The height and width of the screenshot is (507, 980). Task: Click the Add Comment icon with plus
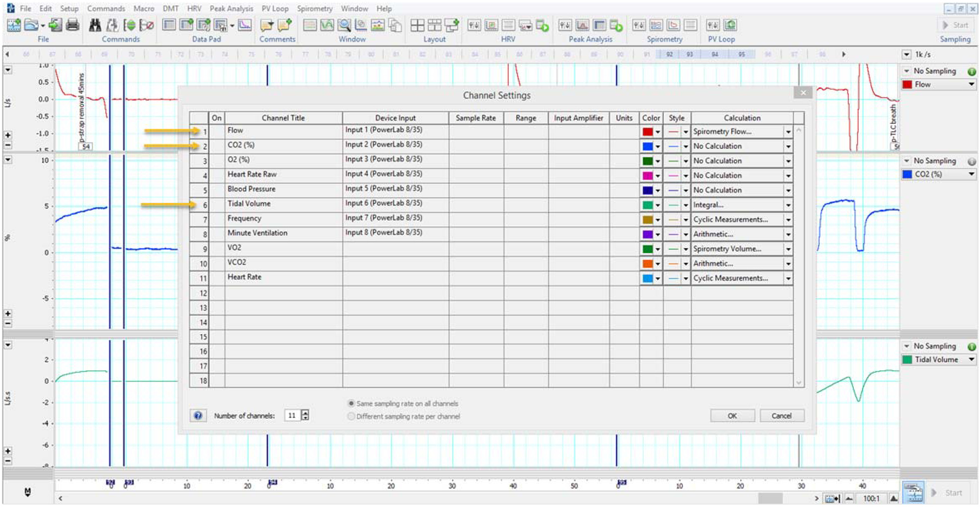click(285, 25)
